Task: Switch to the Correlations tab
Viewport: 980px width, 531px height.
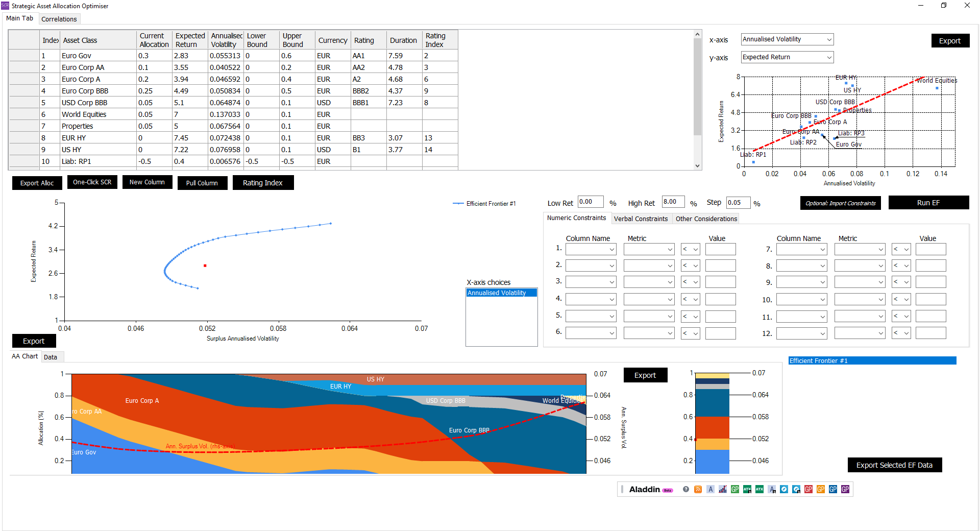Action: click(x=59, y=18)
